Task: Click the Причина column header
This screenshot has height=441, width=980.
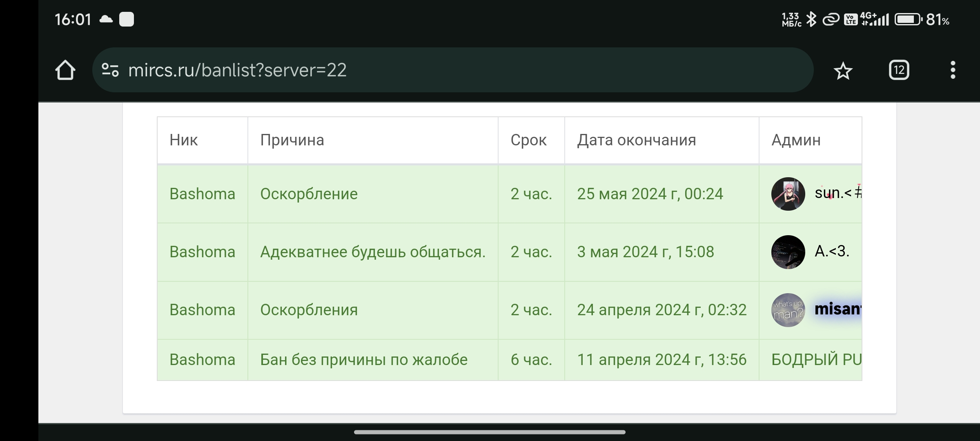Action: click(x=292, y=140)
